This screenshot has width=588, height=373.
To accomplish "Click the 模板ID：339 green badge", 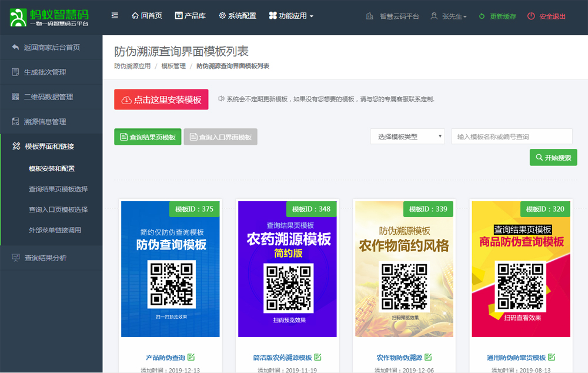I will pyautogui.click(x=428, y=209).
